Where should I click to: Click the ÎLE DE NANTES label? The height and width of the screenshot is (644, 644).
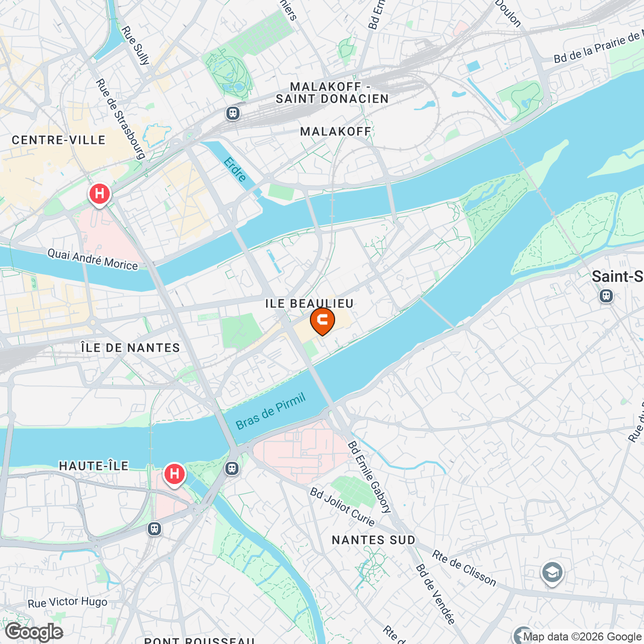(130, 348)
